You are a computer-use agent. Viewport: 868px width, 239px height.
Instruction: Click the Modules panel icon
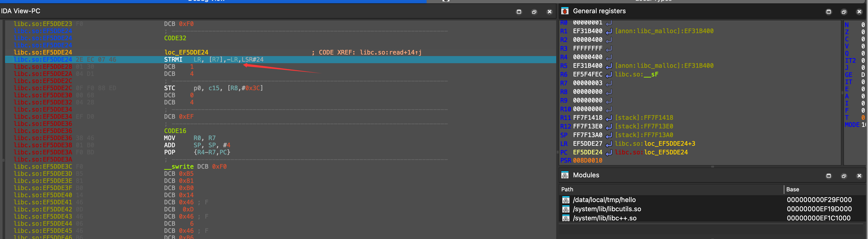click(565, 175)
